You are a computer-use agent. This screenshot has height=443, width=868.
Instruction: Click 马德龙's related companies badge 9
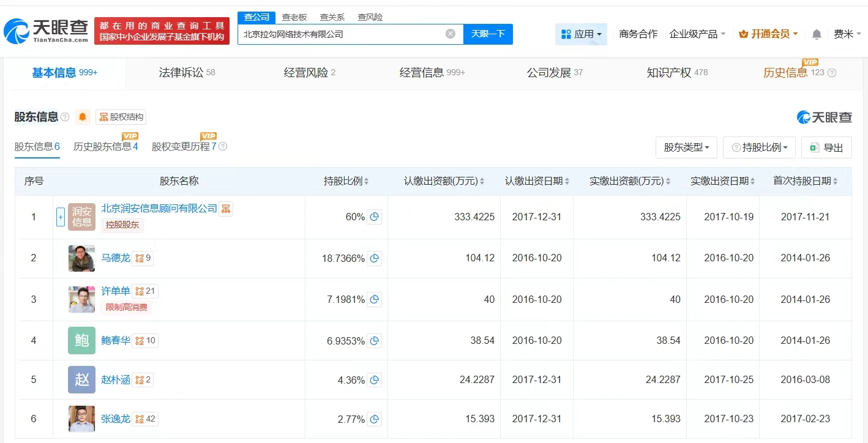click(143, 258)
